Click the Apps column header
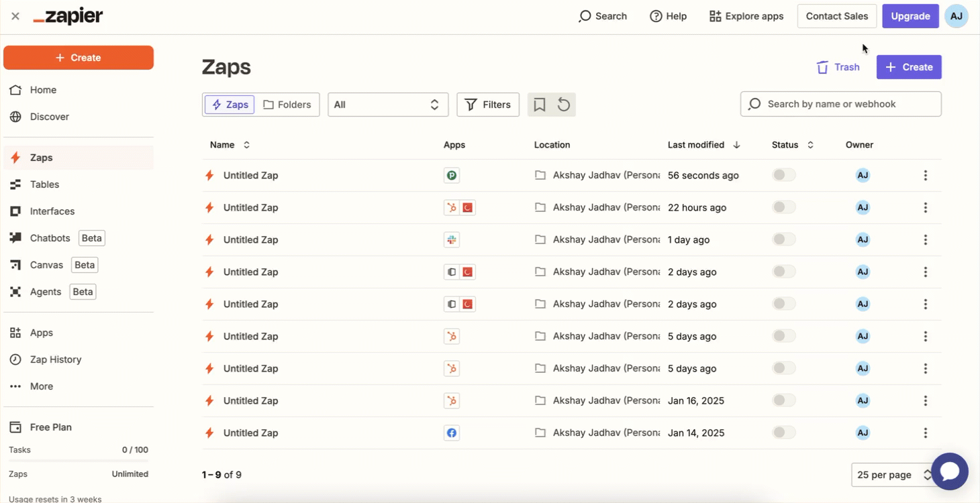Viewport: 980px width, 503px height. [x=454, y=145]
